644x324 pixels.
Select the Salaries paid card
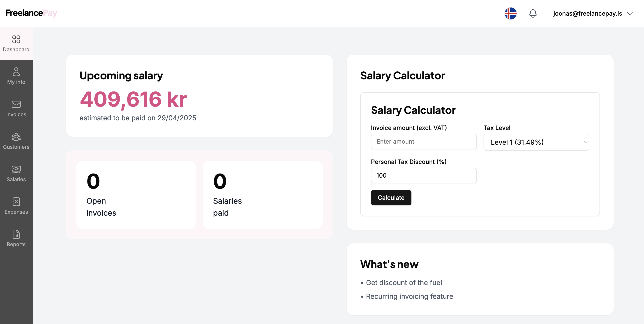coord(263,195)
